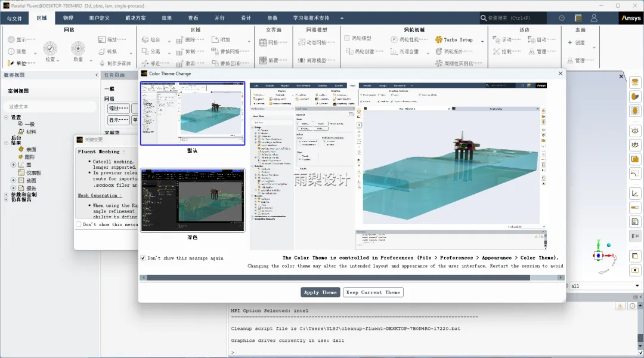Click the 交界面 网格 (Interfaces Mesh) icon

coord(264,42)
